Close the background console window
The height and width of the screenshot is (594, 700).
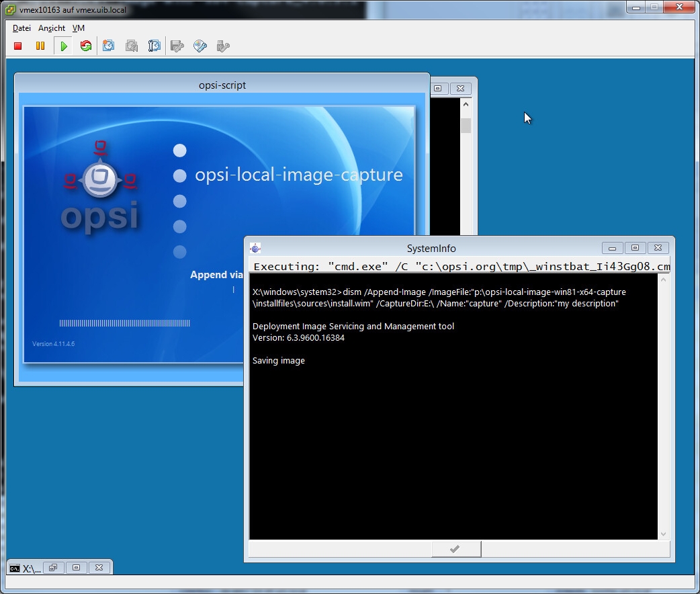[x=460, y=89]
